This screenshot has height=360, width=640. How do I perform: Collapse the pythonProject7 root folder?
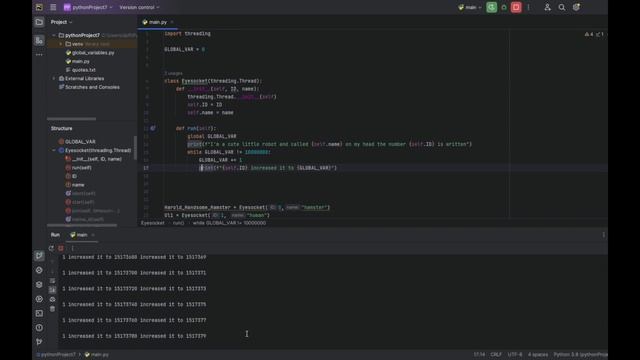click(53, 35)
